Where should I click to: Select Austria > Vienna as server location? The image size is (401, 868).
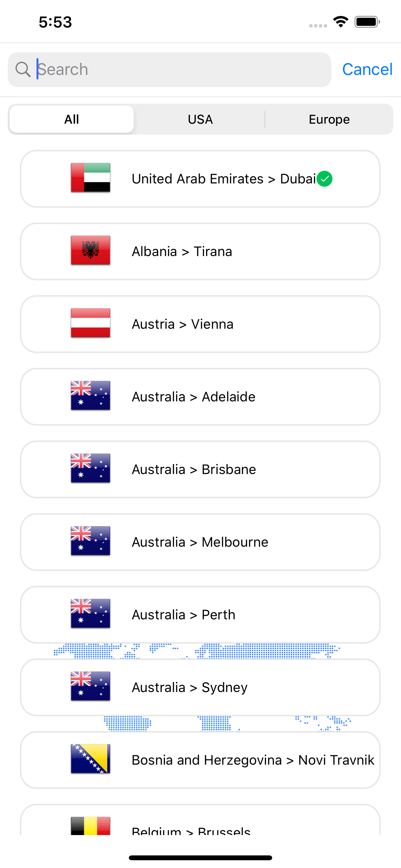200,324
